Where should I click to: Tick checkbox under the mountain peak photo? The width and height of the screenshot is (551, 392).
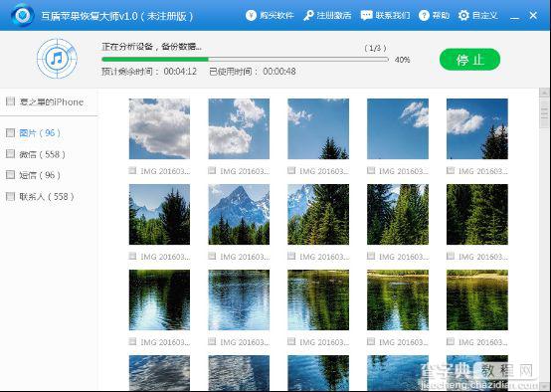[212, 256]
